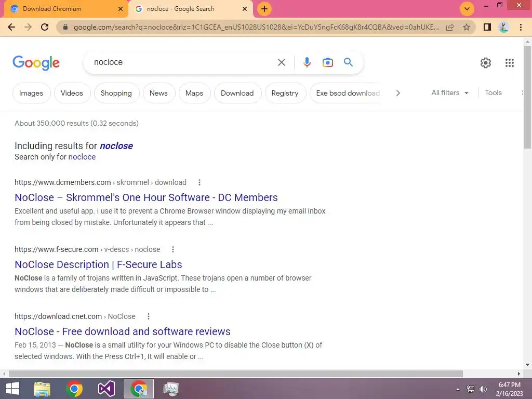Filter results by Shopping
Image resolution: width=532 pixels, height=399 pixels.
tap(116, 93)
